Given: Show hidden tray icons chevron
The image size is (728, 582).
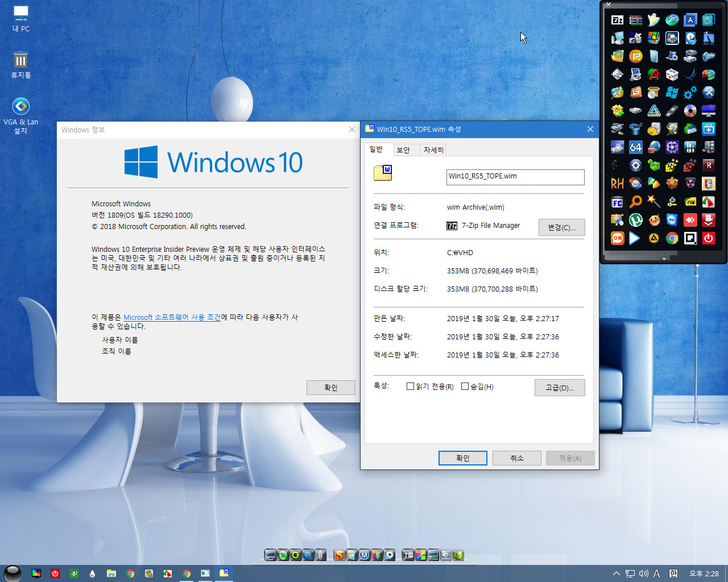Looking at the screenshot, I should tap(616, 573).
